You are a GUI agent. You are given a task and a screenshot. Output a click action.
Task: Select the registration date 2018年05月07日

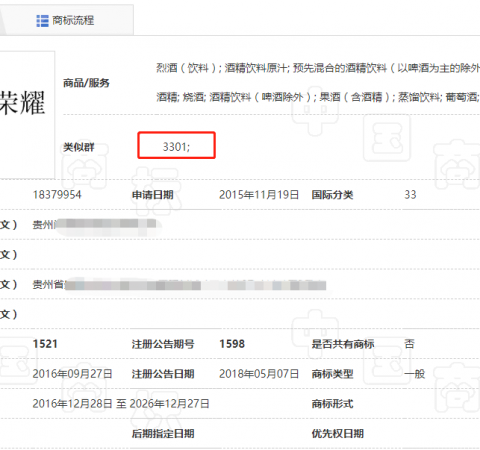point(259,374)
